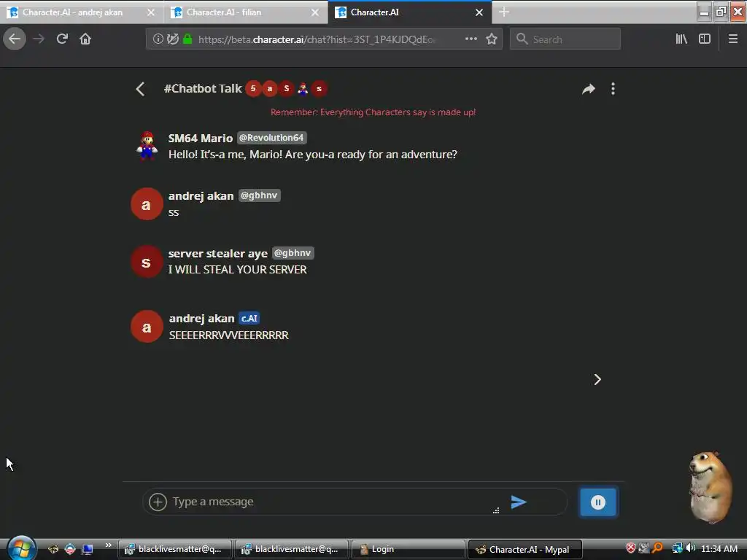The width and height of the screenshot is (747, 560).
Task: Click the 'SEEEERRRVVVEEERRRRR' message text
Action: click(228, 335)
